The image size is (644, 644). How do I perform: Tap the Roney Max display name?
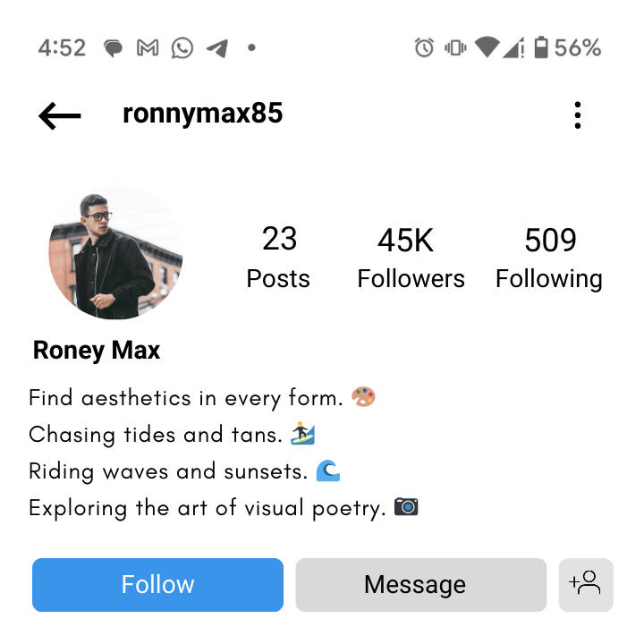click(97, 350)
